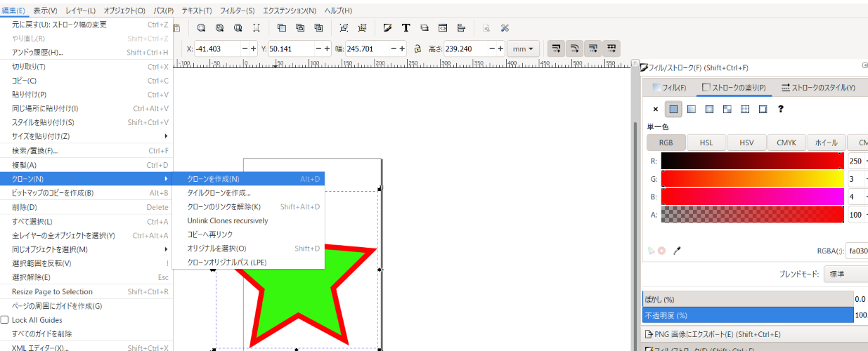Choose Unlink Clones recursively
Screen dimensions: 868x351
pyautogui.click(x=249, y=220)
